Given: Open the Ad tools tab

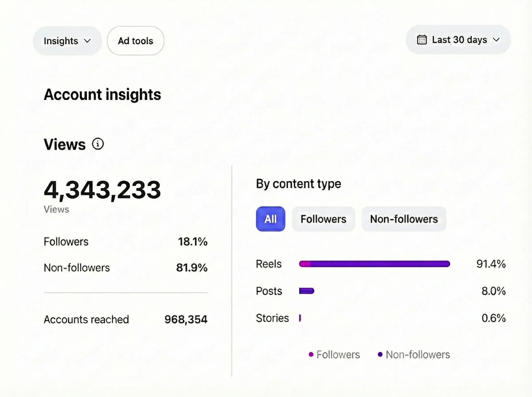Looking at the screenshot, I should [136, 41].
